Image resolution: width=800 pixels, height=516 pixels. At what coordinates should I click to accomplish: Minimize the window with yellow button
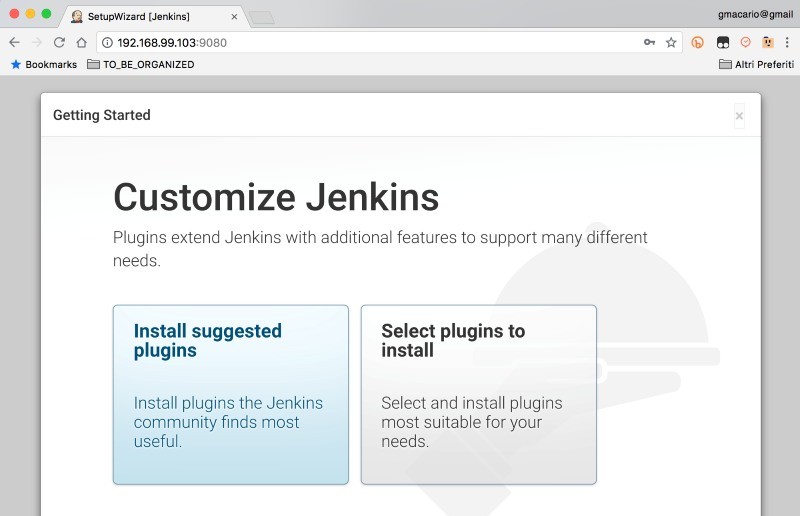coord(30,14)
